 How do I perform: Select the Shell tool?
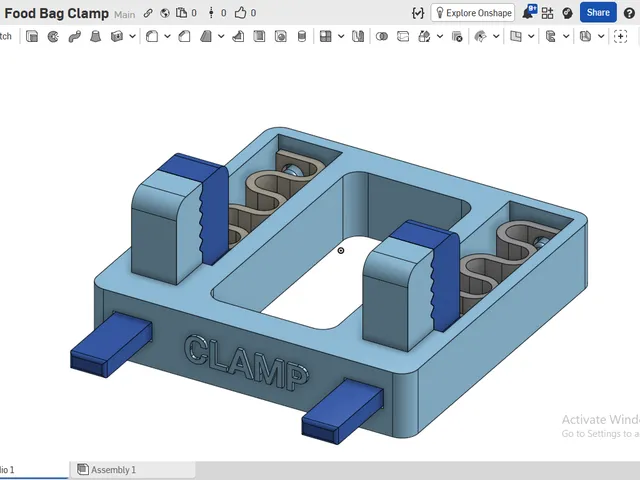point(259,37)
